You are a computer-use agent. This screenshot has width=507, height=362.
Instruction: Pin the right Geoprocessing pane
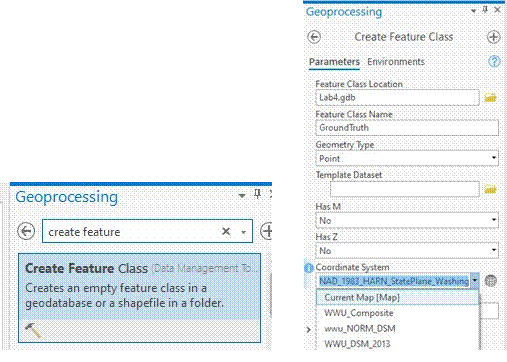[x=485, y=10]
